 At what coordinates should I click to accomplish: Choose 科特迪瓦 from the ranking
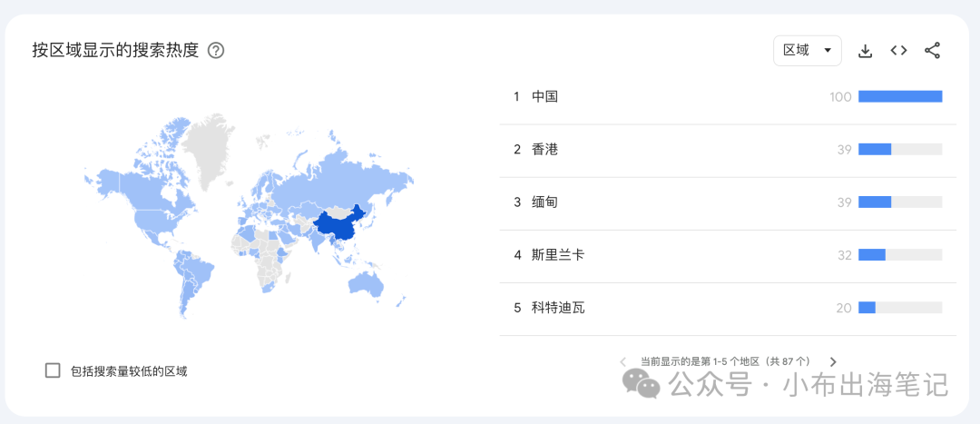(x=557, y=308)
